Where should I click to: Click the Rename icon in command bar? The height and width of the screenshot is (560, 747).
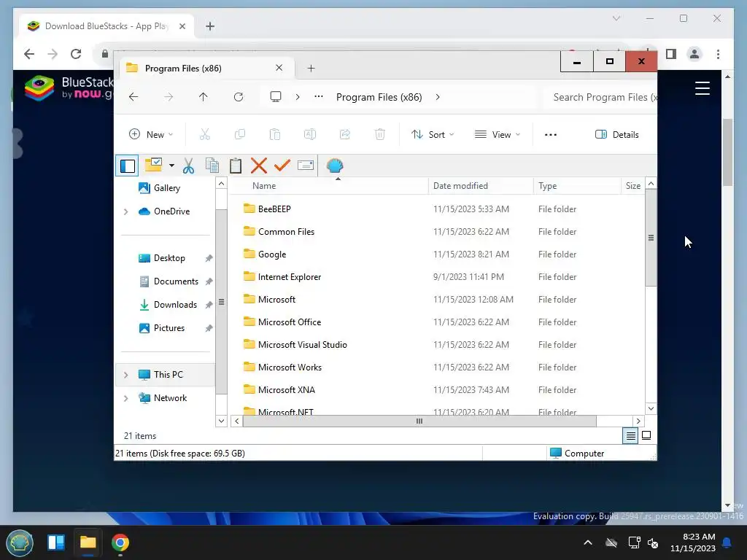(x=309, y=135)
